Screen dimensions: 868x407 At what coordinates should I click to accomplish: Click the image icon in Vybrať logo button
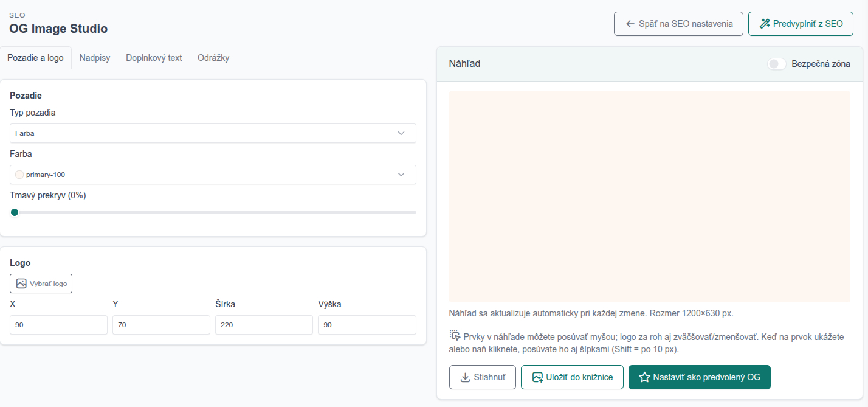click(21, 284)
